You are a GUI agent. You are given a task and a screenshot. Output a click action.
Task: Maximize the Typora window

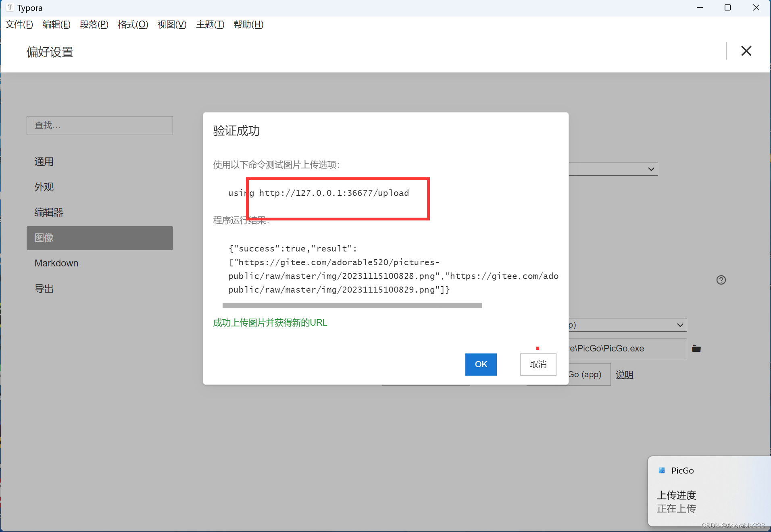pos(727,8)
